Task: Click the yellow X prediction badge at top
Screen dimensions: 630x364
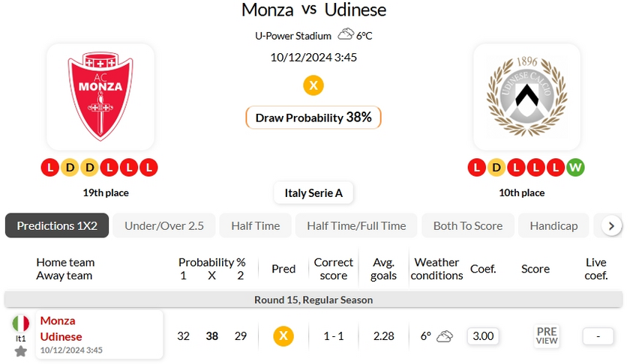Action: [313, 85]
